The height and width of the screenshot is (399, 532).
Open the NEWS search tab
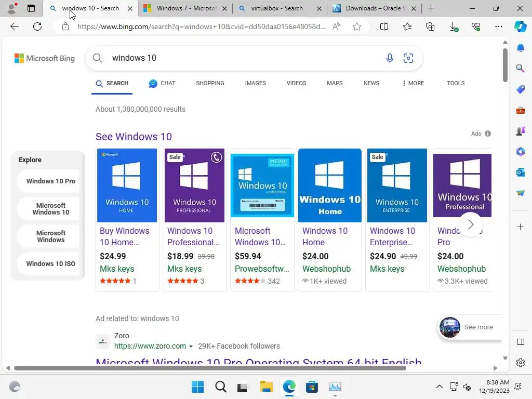tap(371, 83)
